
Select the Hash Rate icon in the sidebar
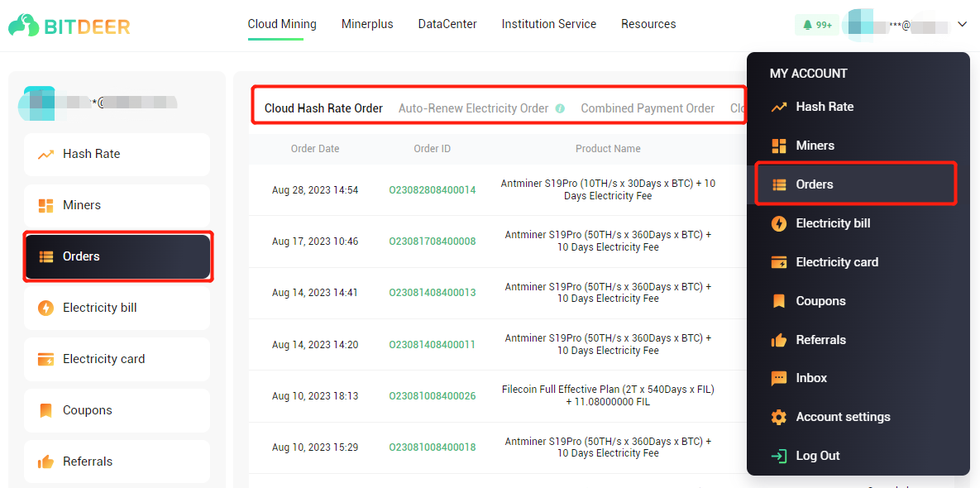click(x=47, y=154)
